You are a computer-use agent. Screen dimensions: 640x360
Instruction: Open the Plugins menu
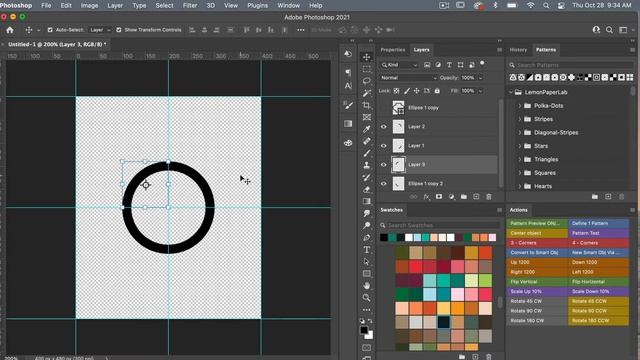click(x=258, y=5)
